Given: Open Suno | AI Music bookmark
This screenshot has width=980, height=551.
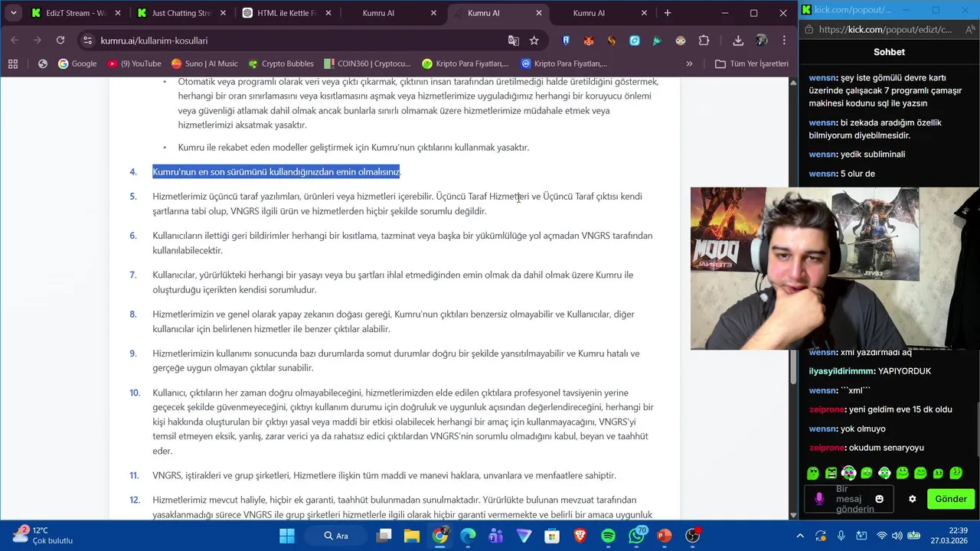Looking at the screenshot, I should click(204, 64).
